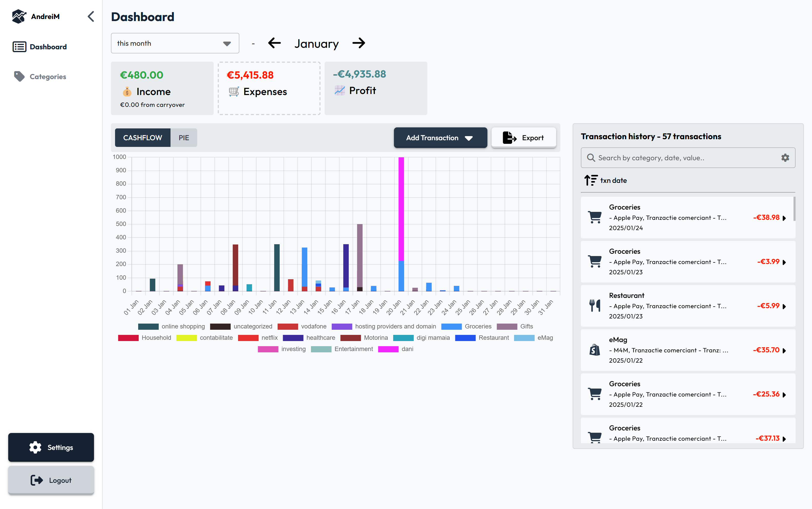Open Settings button
This screenshot has width=812, height=509.
[51, 447]
